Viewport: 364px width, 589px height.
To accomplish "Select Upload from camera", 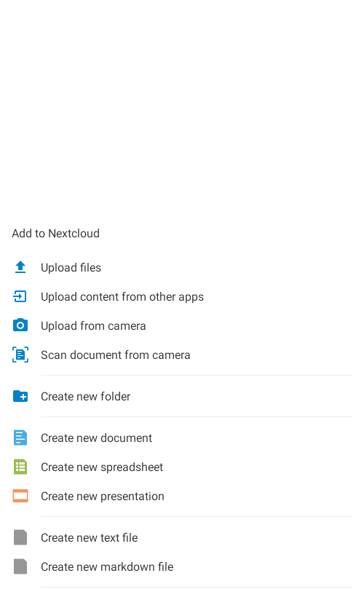I will [x=182, y=325].
